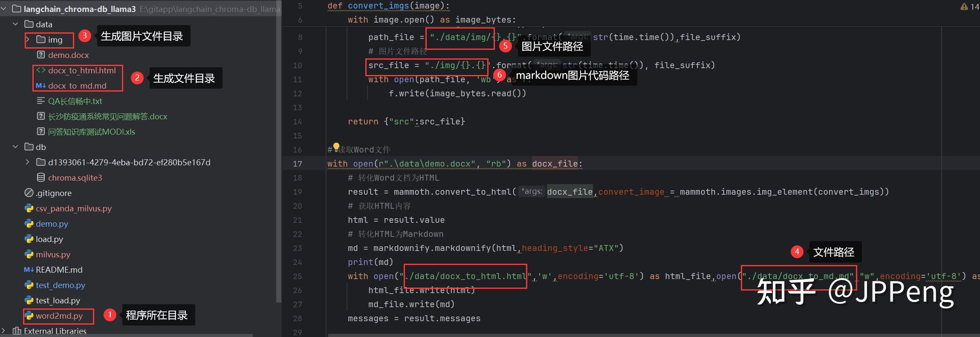This screenshot has height=337, width=980.
Task: Click the test_load.py Python icon
Action: (x=29, y=300)
